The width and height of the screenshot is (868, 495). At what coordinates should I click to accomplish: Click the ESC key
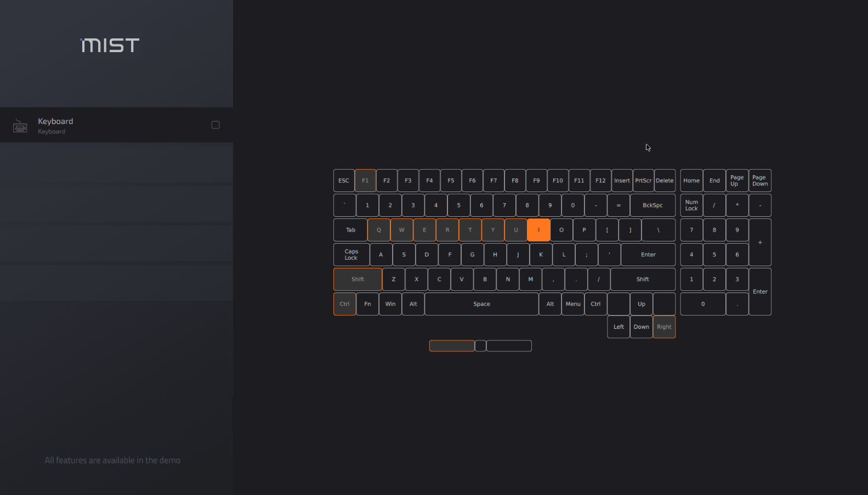(x=344, y=181)
